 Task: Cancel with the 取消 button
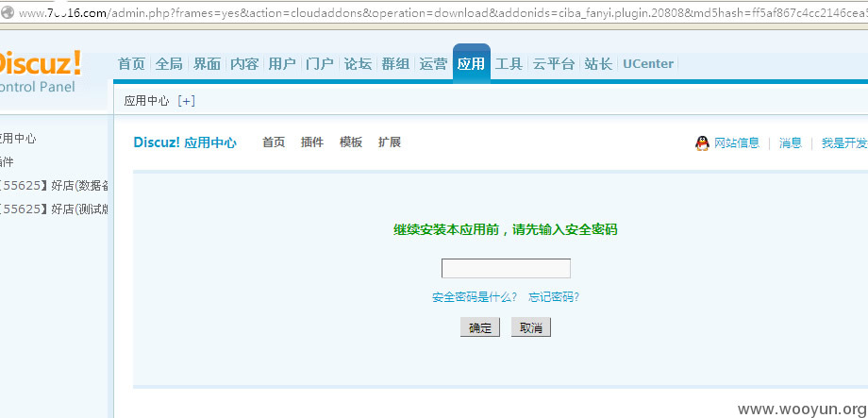[x=531, y=327]
